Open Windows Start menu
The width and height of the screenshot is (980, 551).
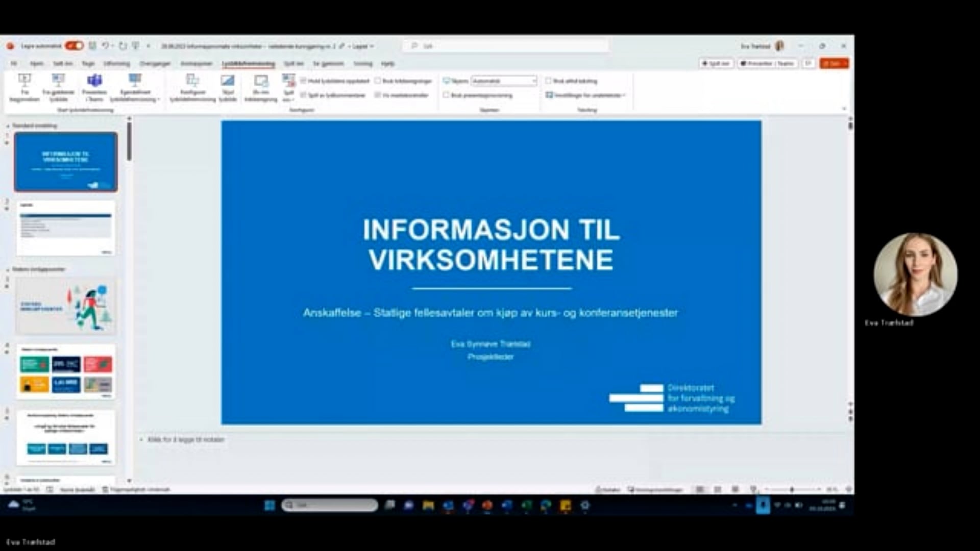pos(269,505)
